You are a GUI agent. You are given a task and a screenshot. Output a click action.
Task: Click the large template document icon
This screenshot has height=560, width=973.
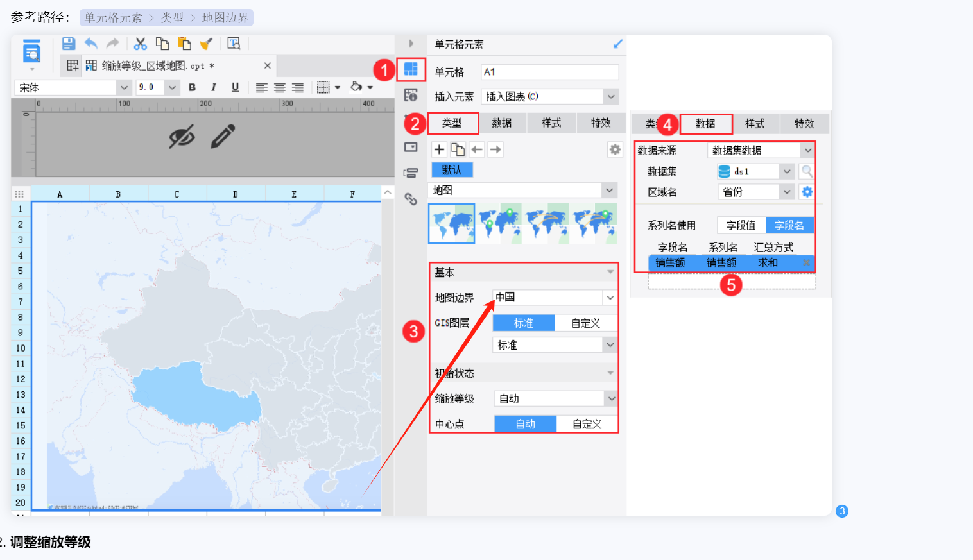pyautogui.click(x=31, y=51)
